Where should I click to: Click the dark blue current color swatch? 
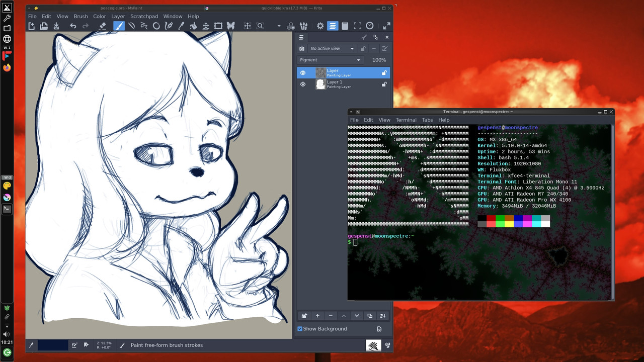[x=53, y=345]
